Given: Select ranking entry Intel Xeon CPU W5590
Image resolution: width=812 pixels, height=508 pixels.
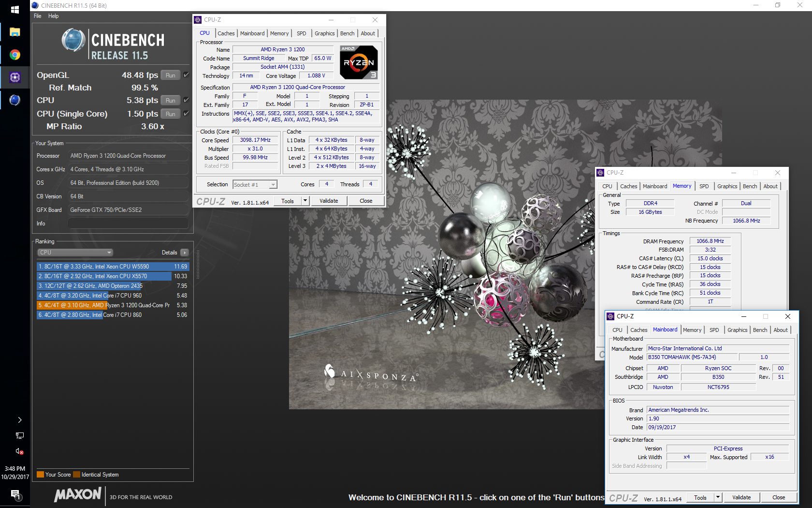Looking at the screenshot, I should (113, 267).
